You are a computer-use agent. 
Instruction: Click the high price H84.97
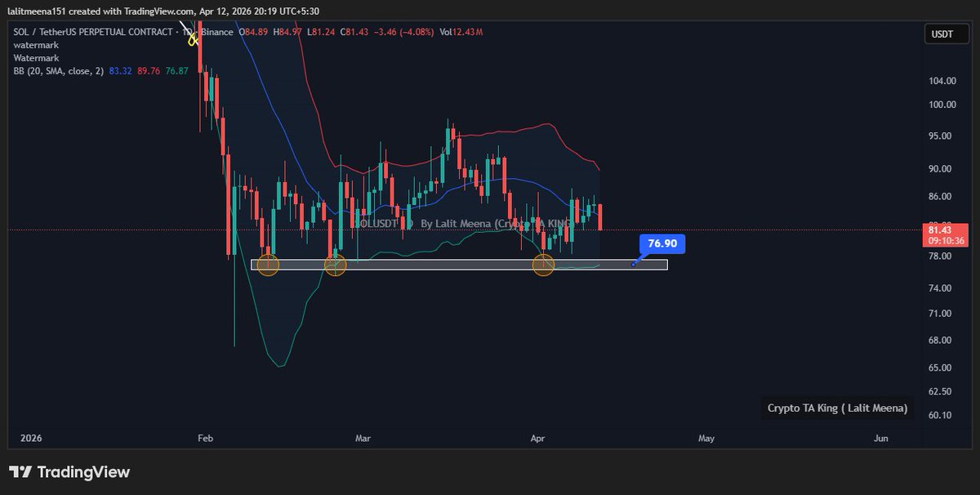pyautogui.click(x=288, y=32)
